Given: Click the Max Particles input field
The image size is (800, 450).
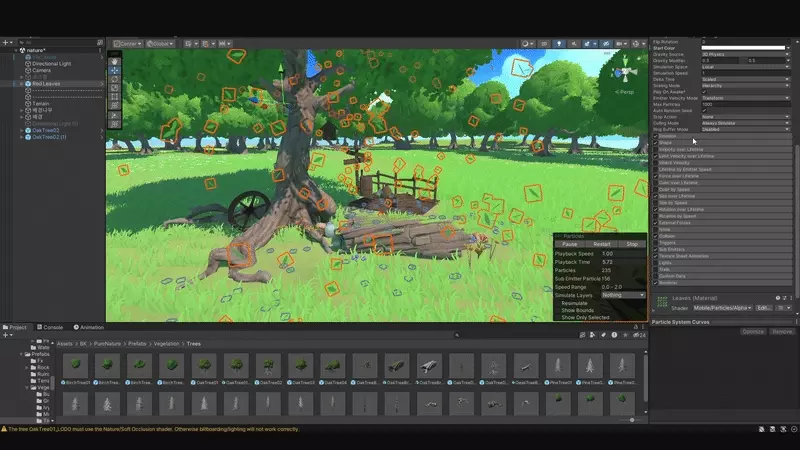Looking at the screenshot, I should (x=745, y=104).
